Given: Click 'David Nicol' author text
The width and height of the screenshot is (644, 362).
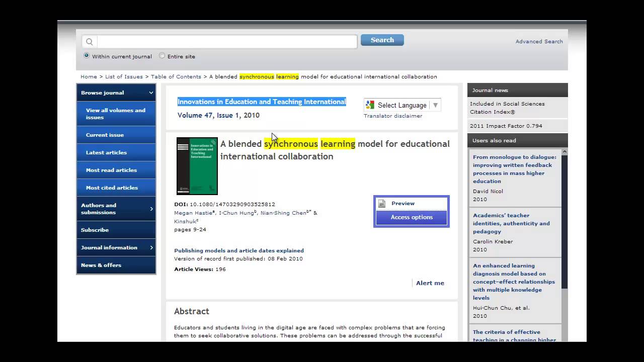Looking at the screenshot, I should point(488,191).
